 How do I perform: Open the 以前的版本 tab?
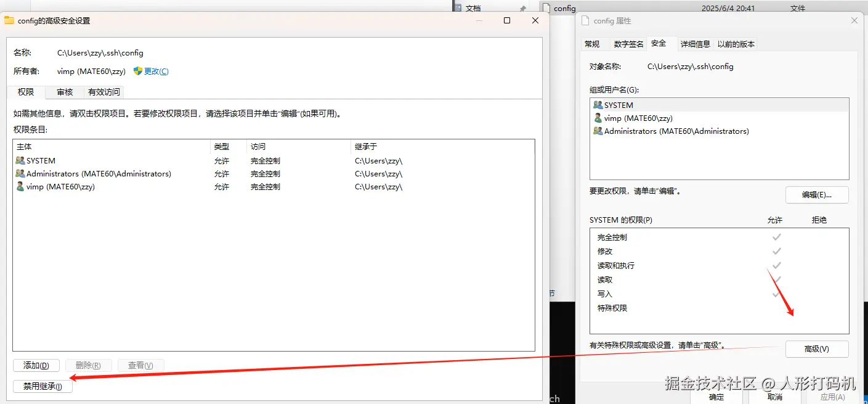click(736, 44)
